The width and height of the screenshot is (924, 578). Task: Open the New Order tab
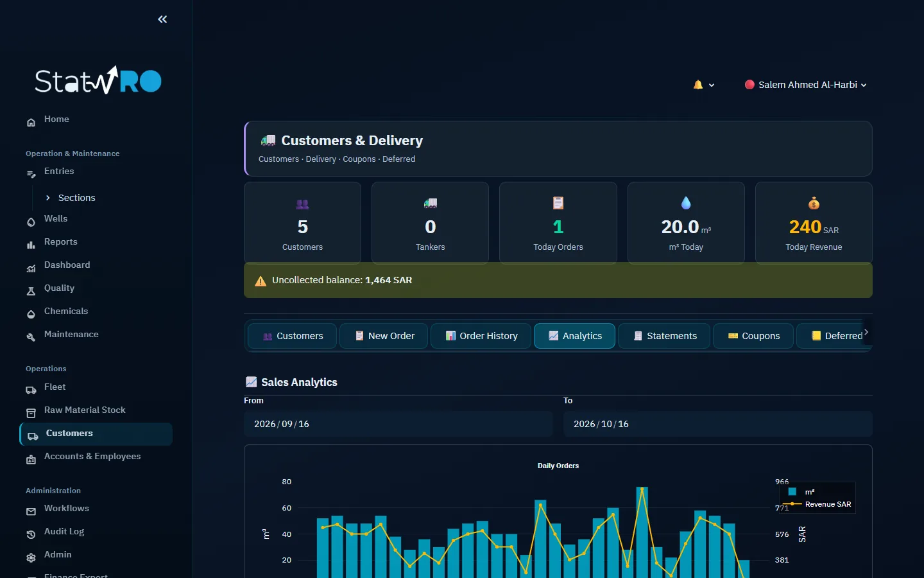(384, 336)
